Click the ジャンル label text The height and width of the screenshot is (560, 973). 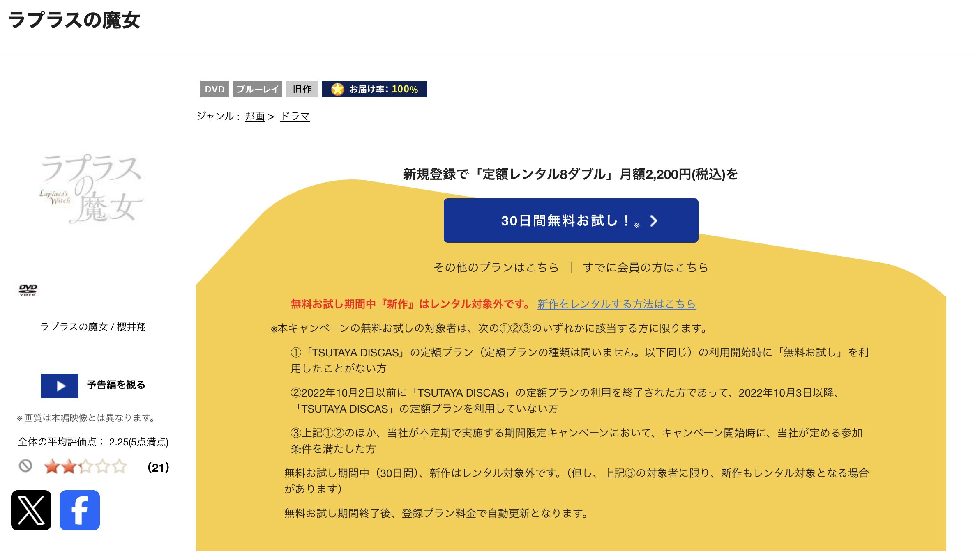[218, 116]
